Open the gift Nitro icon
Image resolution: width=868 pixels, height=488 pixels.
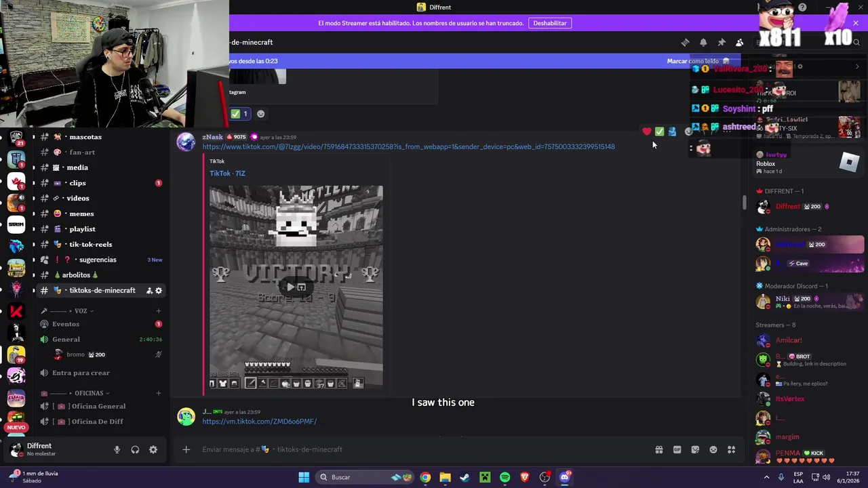658,449
